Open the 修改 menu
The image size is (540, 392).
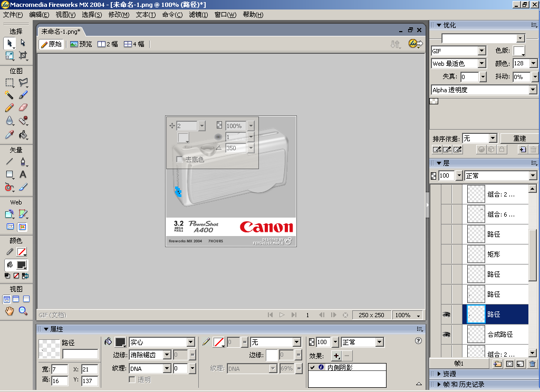[x=119, y=15]
